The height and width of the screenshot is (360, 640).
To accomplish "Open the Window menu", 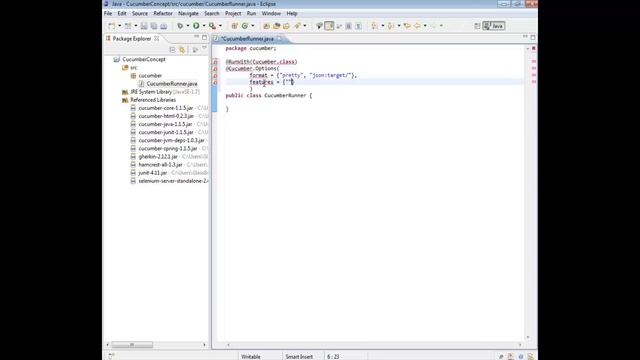I will (271, 13).
